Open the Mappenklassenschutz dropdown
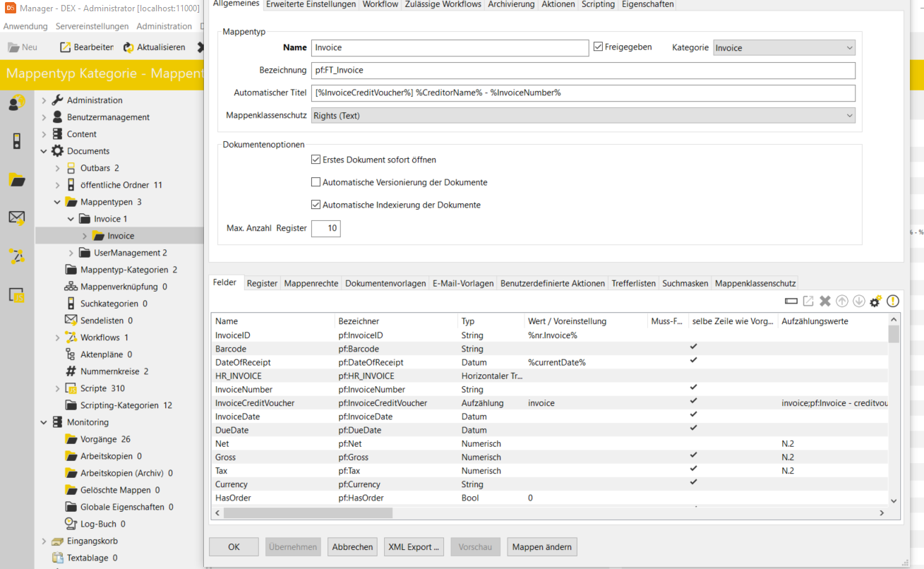The image size is (924, 569). (583, 115)
